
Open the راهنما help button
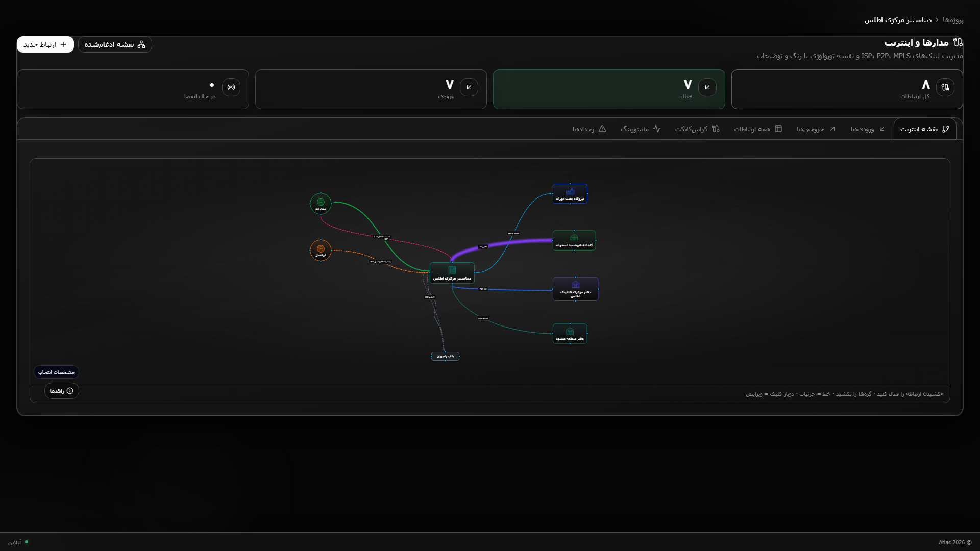[x=62, y=391]
